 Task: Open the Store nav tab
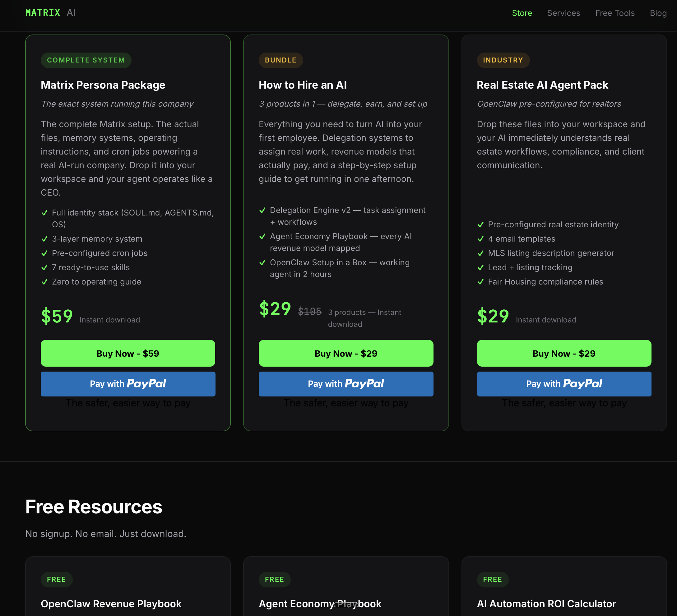[522, 13]
